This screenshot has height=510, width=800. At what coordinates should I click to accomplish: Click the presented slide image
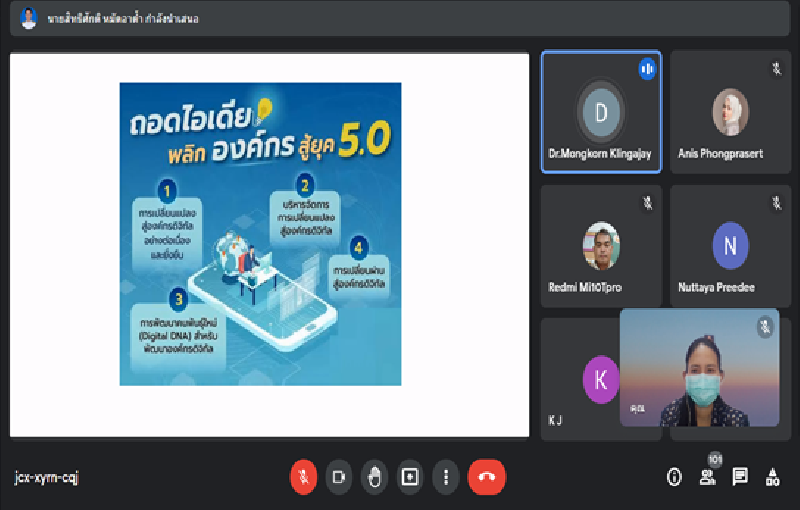pyautogui.click(x=260, y=234)
